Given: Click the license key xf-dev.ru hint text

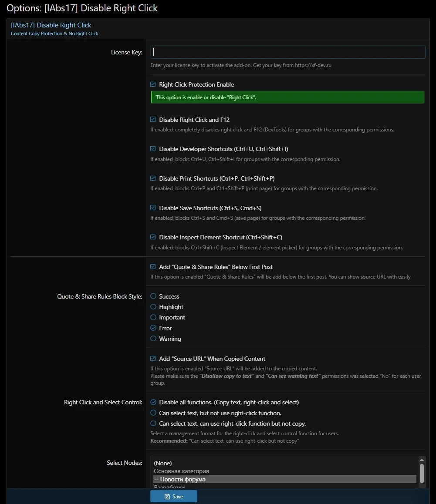Looking at the screenshot, I should click(x=241, y=65).
